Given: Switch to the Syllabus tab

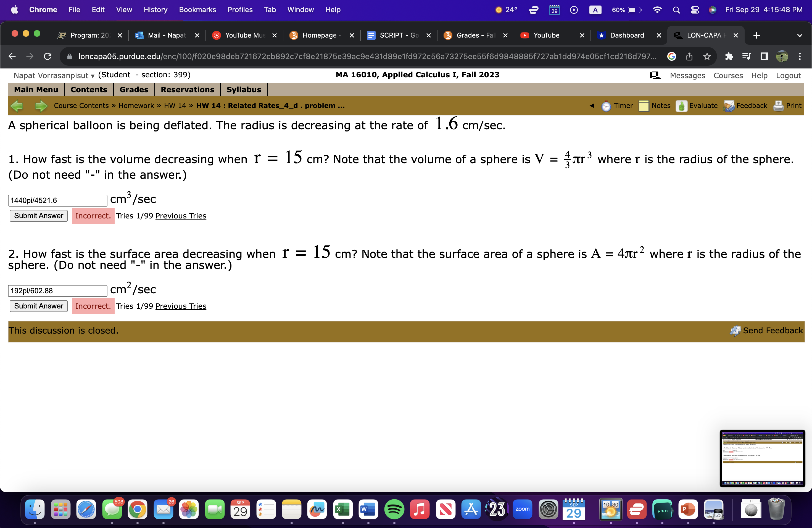Looking at the screenshot, I should (x=244, y=89).
